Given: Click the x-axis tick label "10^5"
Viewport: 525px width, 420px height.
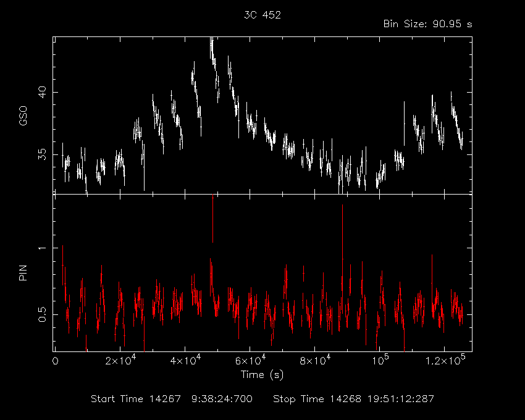Looking at the screenshot, I should pos(380,360).
